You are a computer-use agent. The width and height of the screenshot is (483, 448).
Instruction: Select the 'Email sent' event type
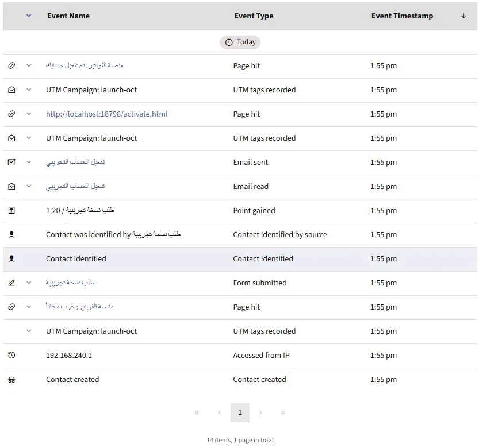coord(251,162)
